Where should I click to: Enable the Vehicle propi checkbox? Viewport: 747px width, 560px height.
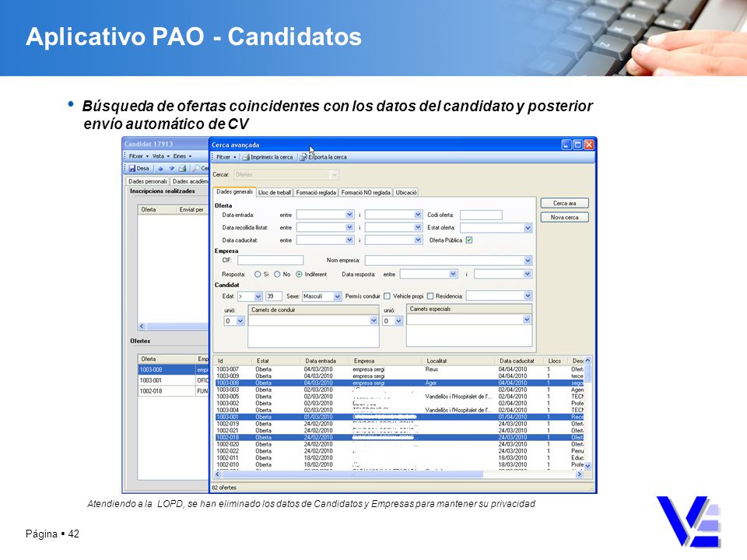click(x=430, y=296)
